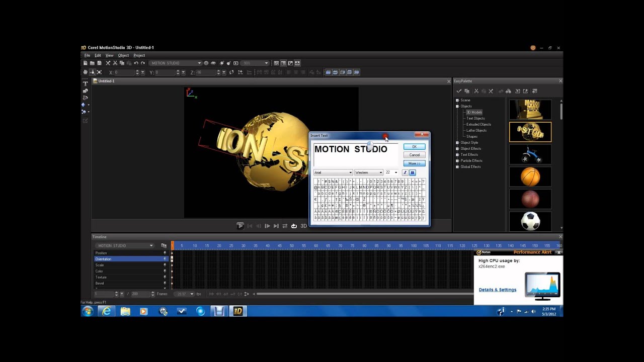Switch to the Untitled-1 document tab
Screen dimensions: 644x362
pyautogui.click(x=106, y=81)
